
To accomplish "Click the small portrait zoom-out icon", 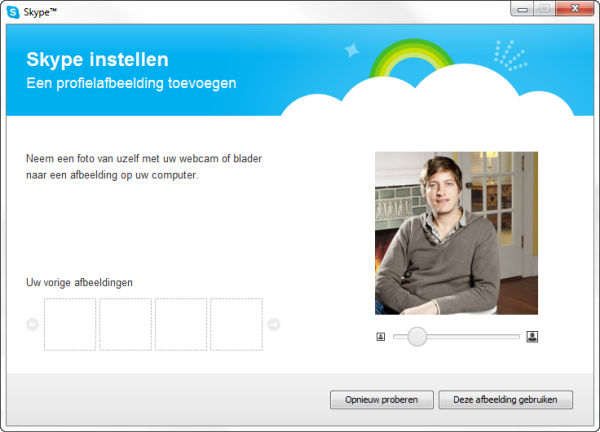I will point(380,336).
